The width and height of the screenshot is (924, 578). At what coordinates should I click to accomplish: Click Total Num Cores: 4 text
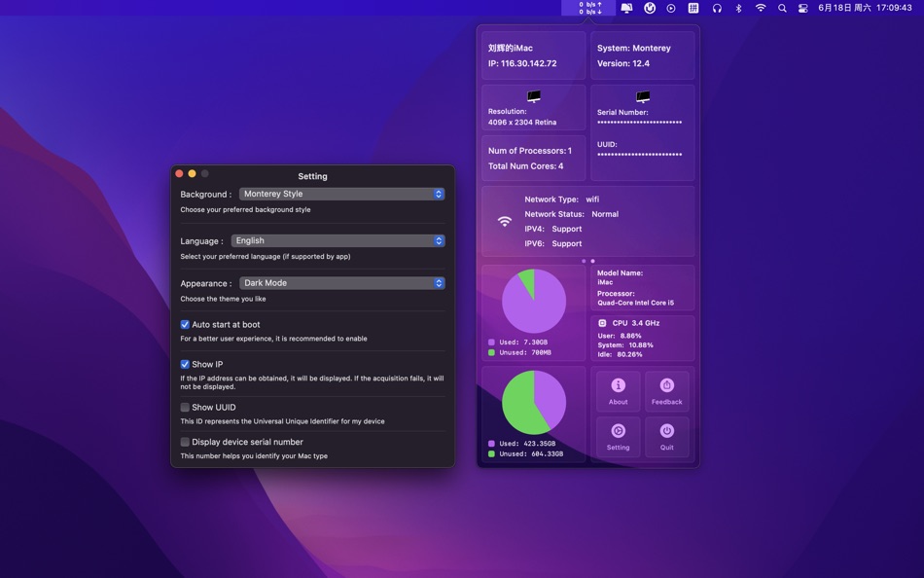point(525,166)
